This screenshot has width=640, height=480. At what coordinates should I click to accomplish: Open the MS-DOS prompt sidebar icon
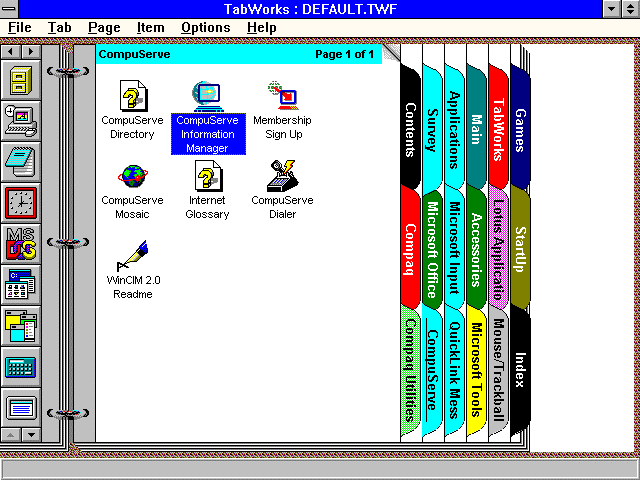(x=21, y=244)
